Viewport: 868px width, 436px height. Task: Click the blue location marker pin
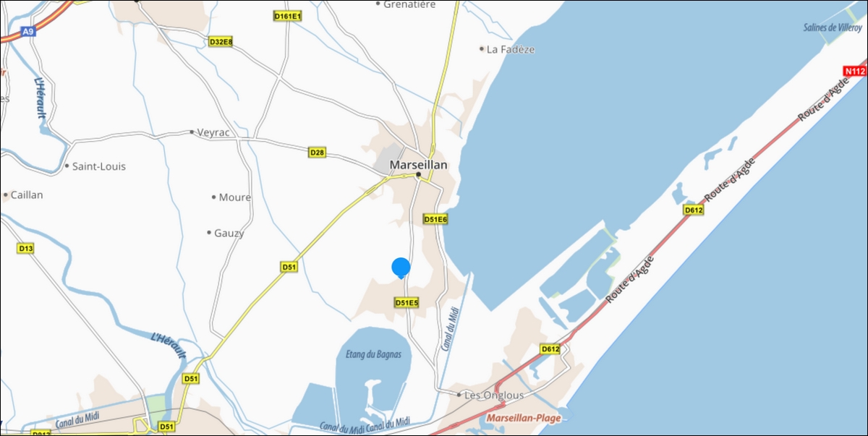[x=401, y=268]
